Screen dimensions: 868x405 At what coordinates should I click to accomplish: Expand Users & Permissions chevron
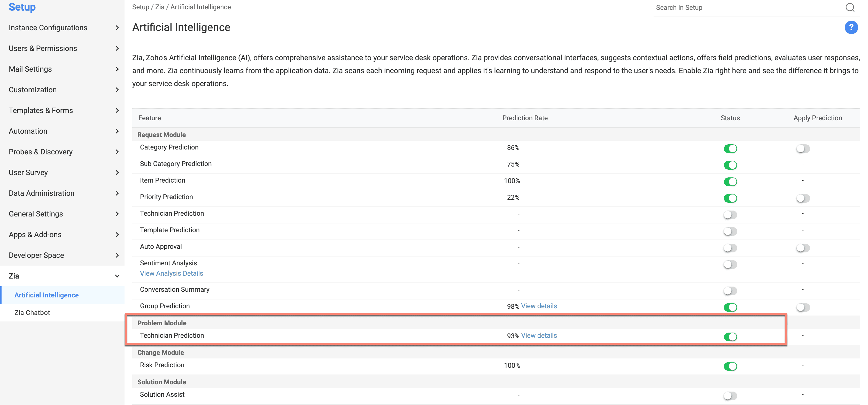point(117,49)
